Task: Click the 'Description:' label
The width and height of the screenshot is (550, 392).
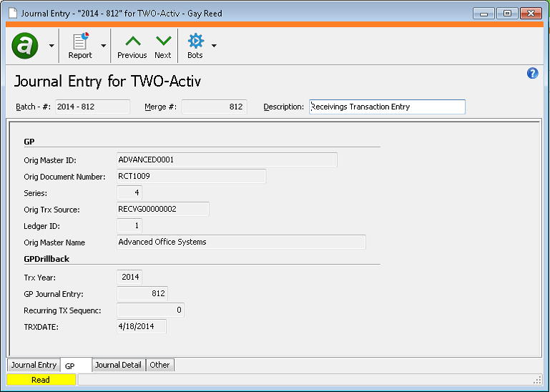Action: 284,107
